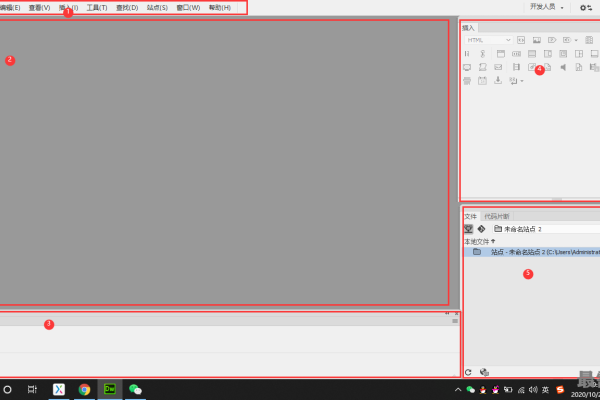Click the sync settings gear icon
Screen dimensions: 600x400
tap(585, 7)
